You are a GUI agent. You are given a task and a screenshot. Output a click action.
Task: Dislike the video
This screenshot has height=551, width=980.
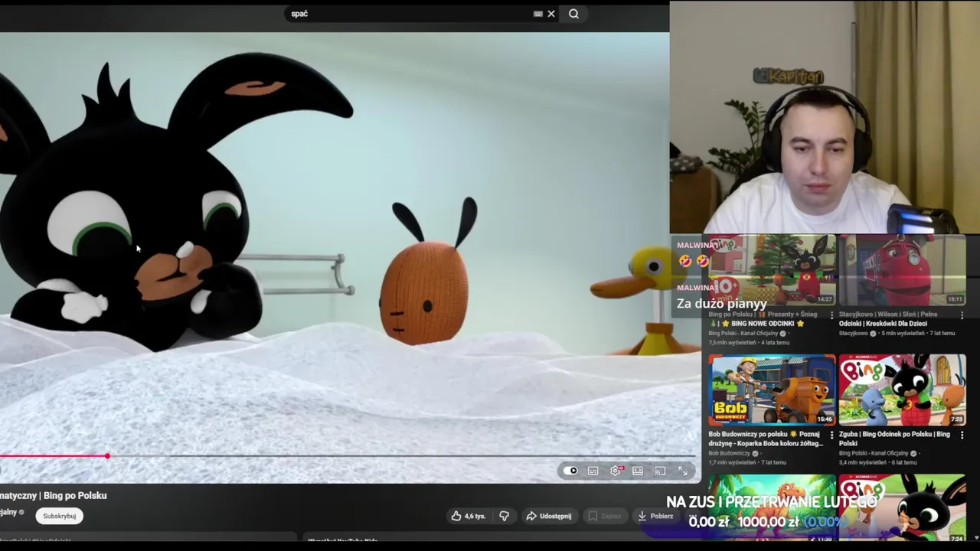click(x=504, y=516)
